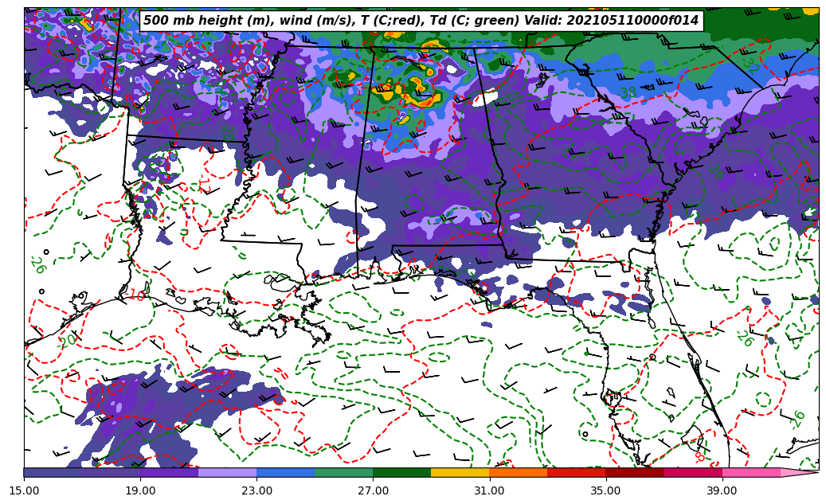
Task: Click the yellow segment of the colorbar
Action: point(460,472)
